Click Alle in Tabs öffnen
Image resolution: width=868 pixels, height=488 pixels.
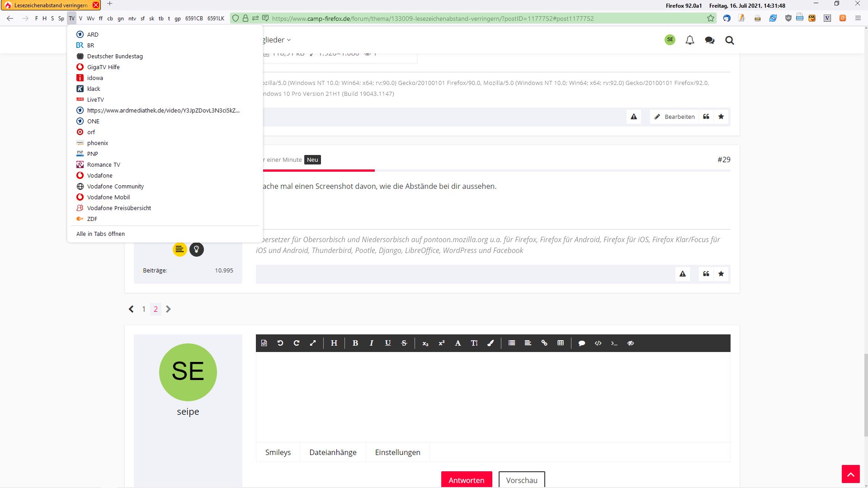pyautogui.click(x=100, y=234)
